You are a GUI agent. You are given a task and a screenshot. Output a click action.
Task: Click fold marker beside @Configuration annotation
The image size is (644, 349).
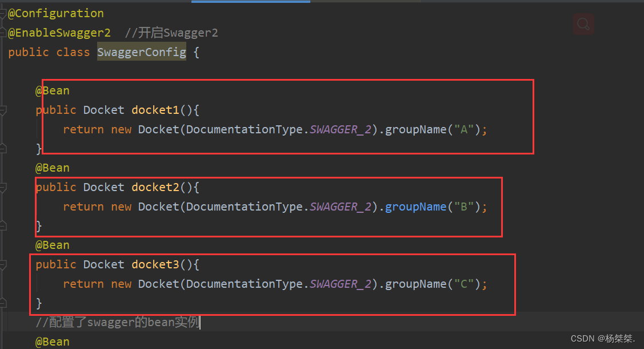tap(3, 14)
